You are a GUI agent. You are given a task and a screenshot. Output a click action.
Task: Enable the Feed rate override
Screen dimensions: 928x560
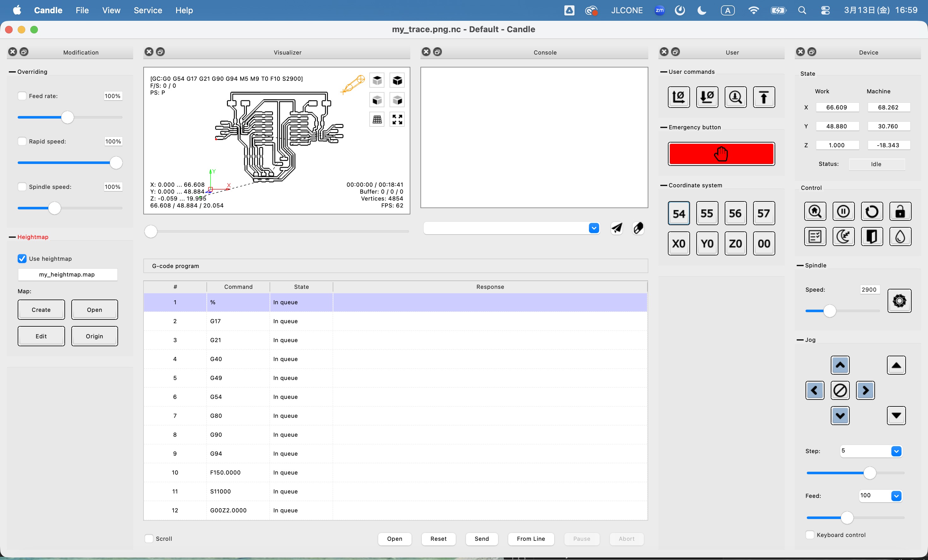[x=22, y=96]
